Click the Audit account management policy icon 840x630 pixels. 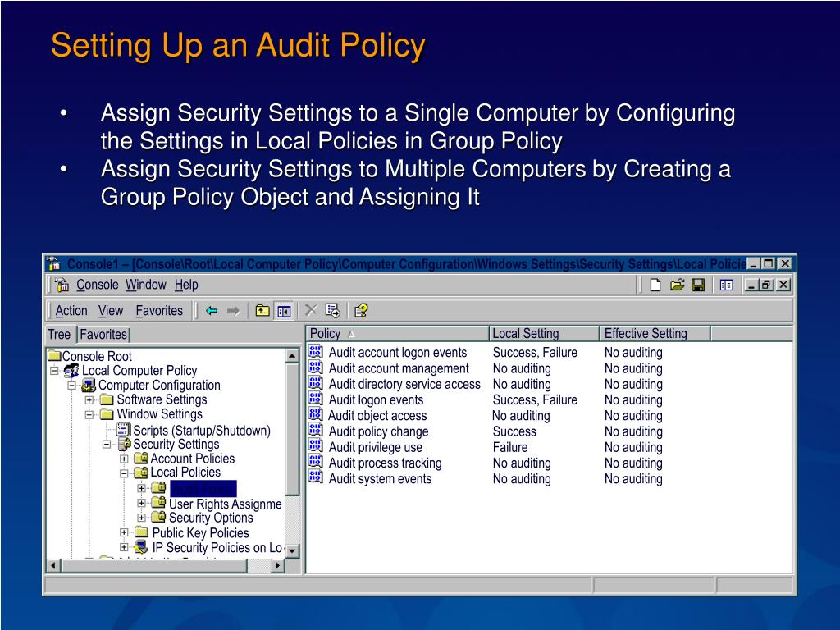pyautogui.click(x=316, y=368)
